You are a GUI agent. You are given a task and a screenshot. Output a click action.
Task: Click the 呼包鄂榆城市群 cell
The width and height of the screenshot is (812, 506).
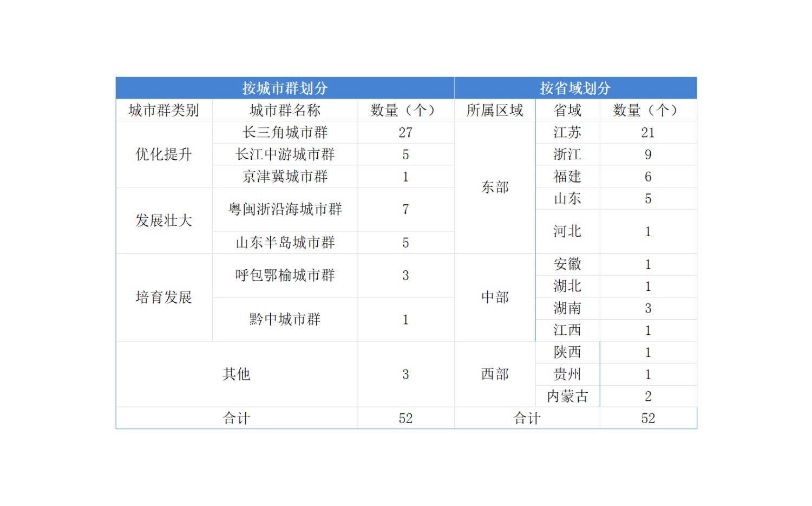(285, 275)
